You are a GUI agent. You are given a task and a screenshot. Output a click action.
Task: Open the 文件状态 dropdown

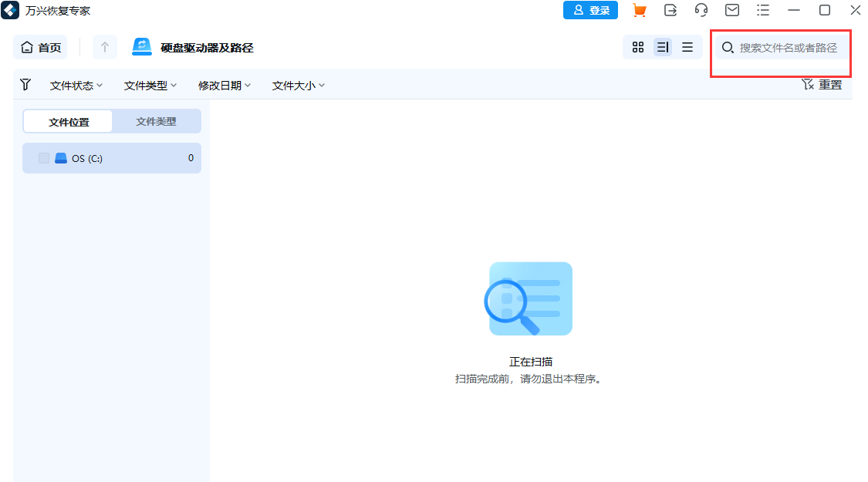click(x=76, y=85)
